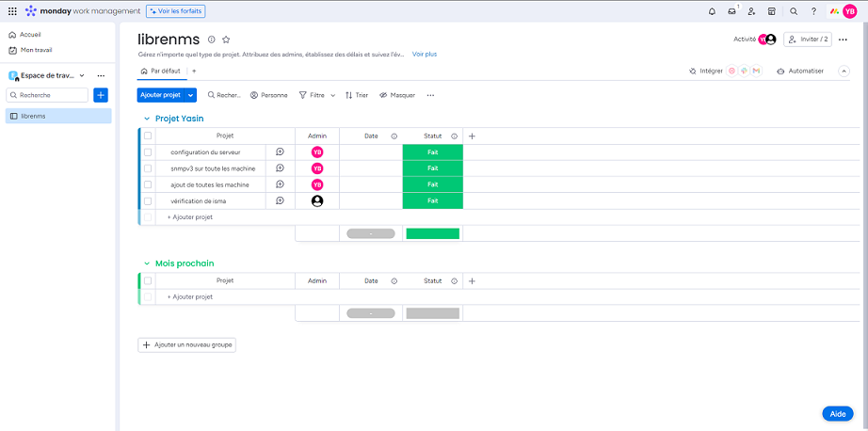Open the help question mark icon
This screenshot has width=868, height=431.
[813, 11]
